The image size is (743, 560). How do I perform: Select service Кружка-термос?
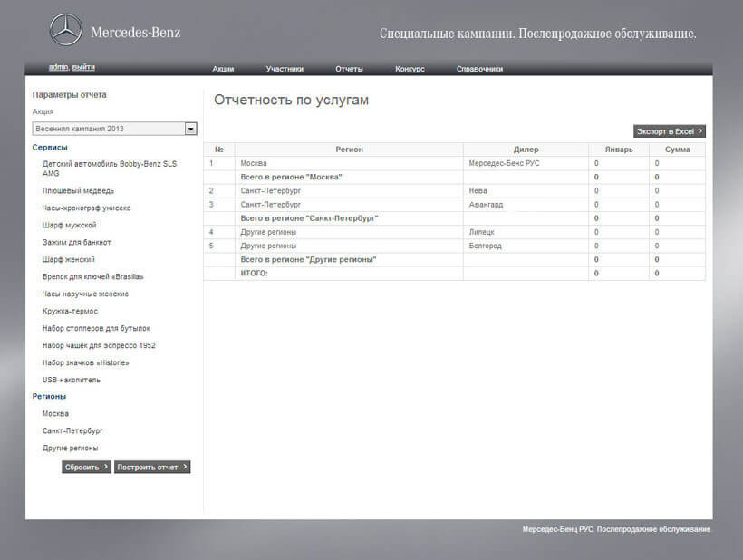[70, 312]
